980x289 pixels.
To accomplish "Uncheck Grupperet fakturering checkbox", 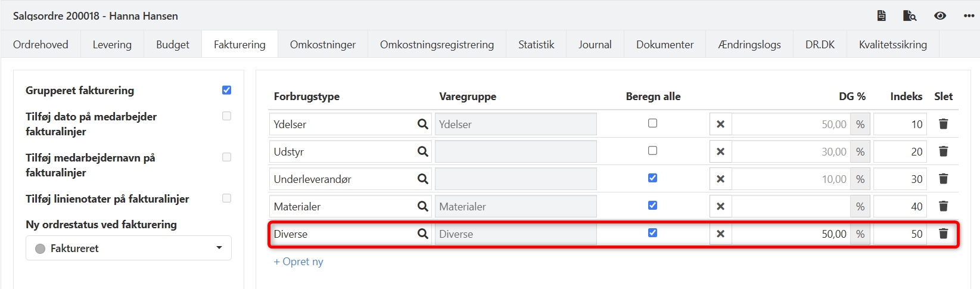I will click(x=226, y=90).
